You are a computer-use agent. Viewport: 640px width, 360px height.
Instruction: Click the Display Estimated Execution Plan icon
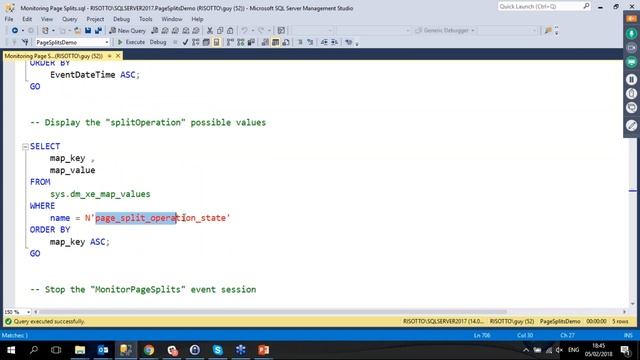[195, 42]
